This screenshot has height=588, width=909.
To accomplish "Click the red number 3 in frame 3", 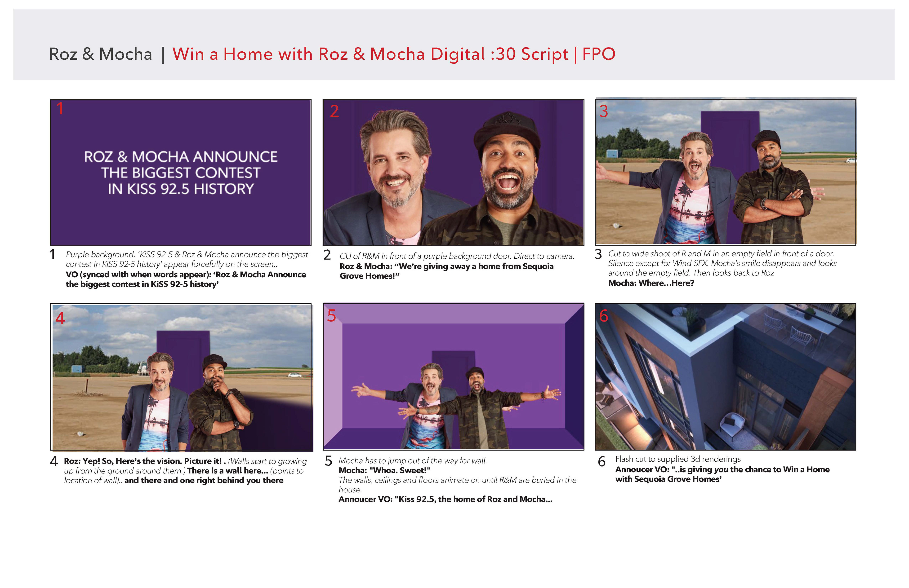I will pyautogui.click(x=603, y=111).
